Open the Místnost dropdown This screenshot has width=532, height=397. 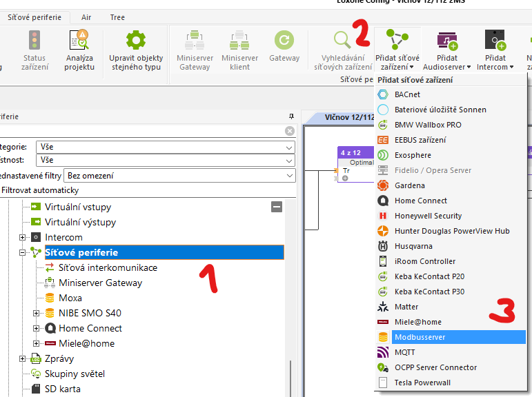[x=166, y=160]
